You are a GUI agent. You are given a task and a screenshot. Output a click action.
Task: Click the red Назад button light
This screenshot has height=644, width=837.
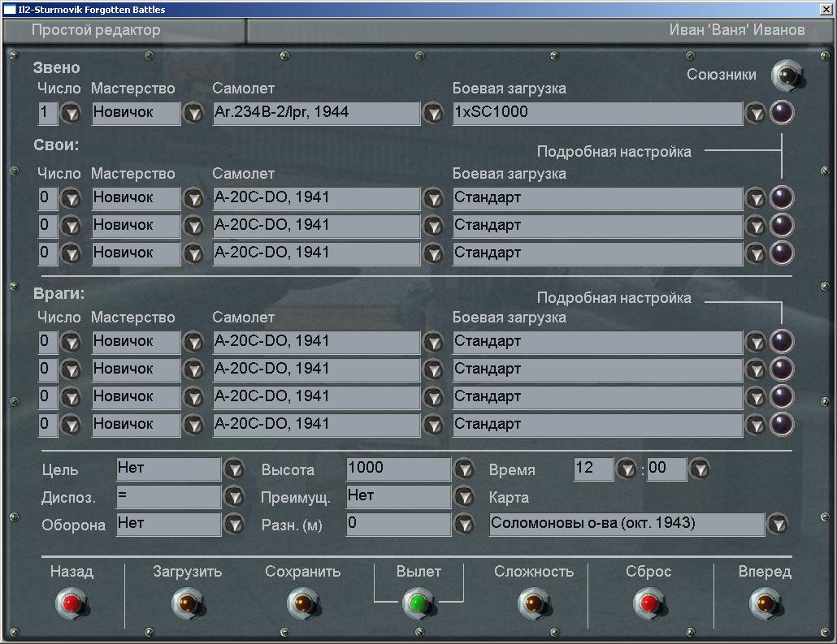click(72, 603)
